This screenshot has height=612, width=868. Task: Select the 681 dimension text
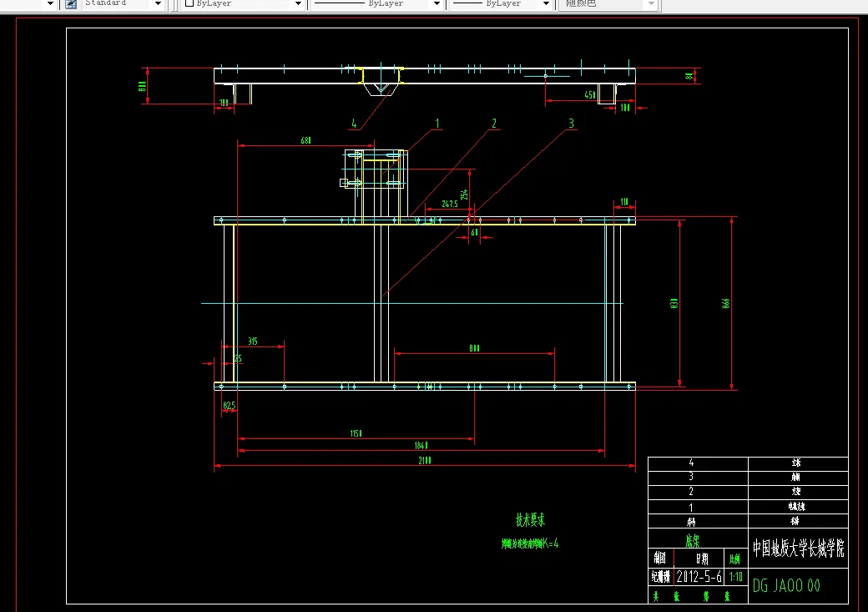305,140
